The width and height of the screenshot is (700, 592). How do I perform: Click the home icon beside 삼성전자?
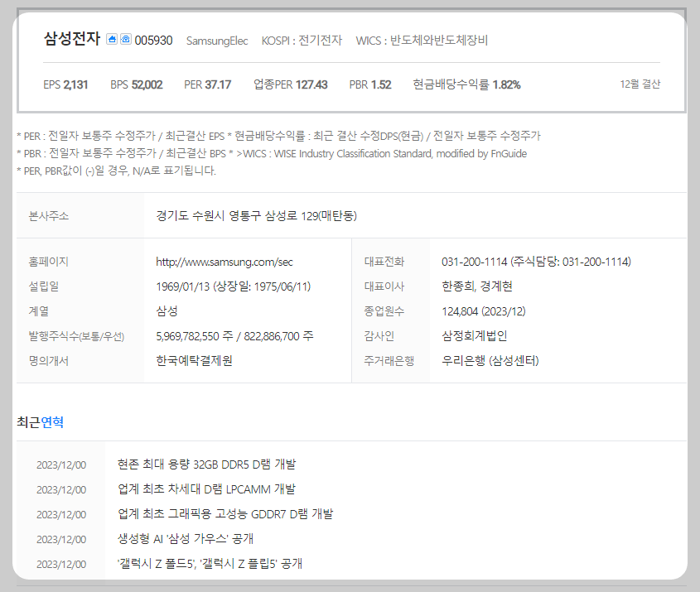coord(112,39)
